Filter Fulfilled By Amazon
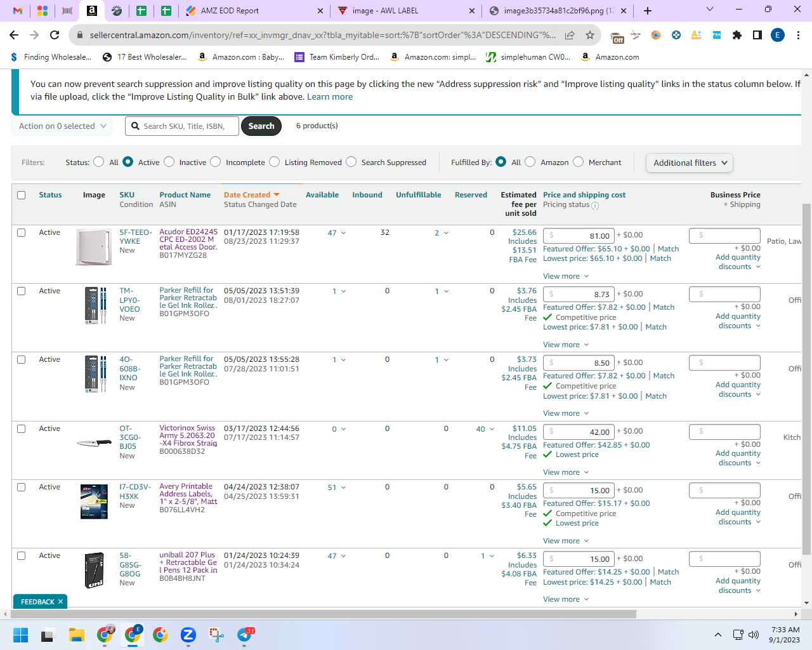Image resolution: width=812 pixels, height=650 pixels. 530,162
